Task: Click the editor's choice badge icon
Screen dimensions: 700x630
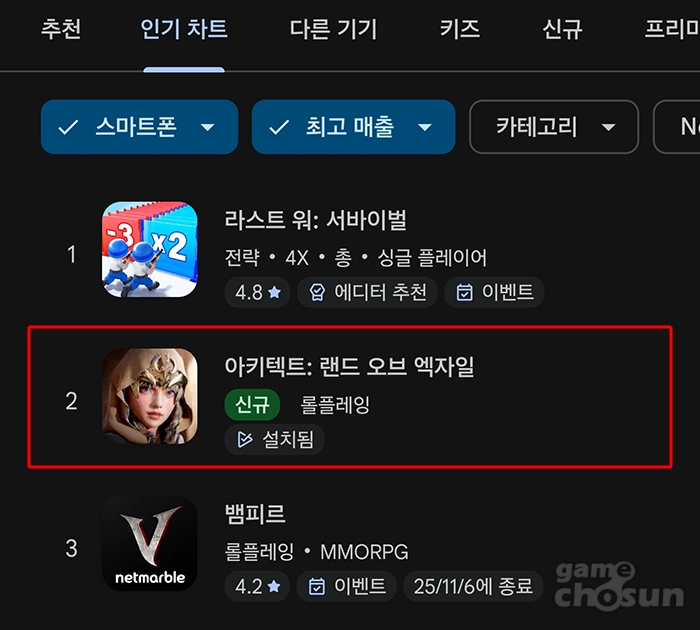Action: click(317, 292)
